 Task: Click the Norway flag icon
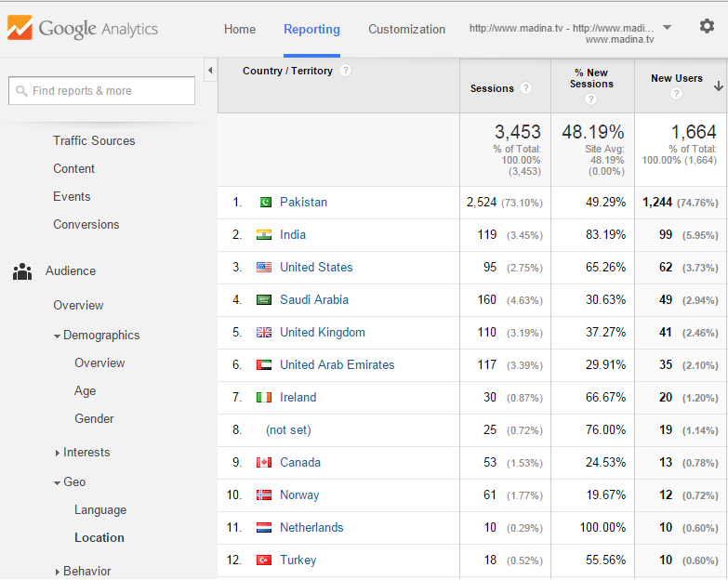(264, 495)
